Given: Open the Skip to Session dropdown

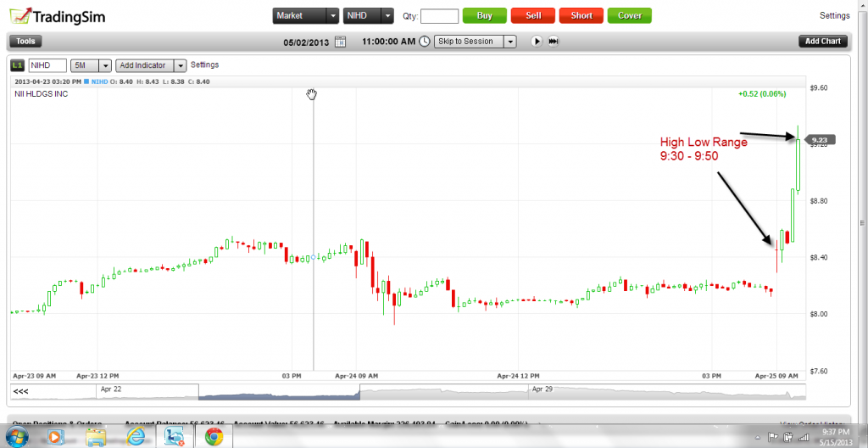Looking at the screenshot, I should pyautogui.click(x=509, y=41).
